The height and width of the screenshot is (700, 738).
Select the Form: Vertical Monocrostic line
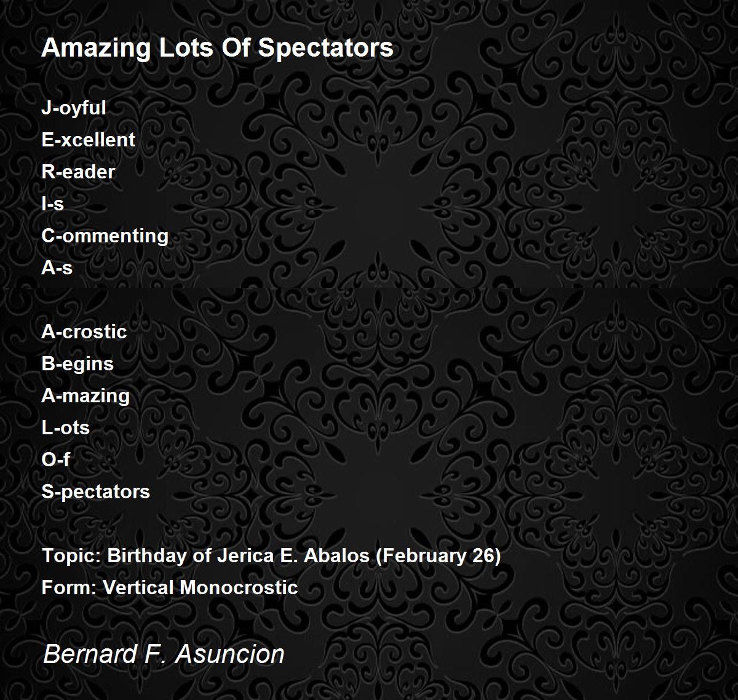(169, 587)
